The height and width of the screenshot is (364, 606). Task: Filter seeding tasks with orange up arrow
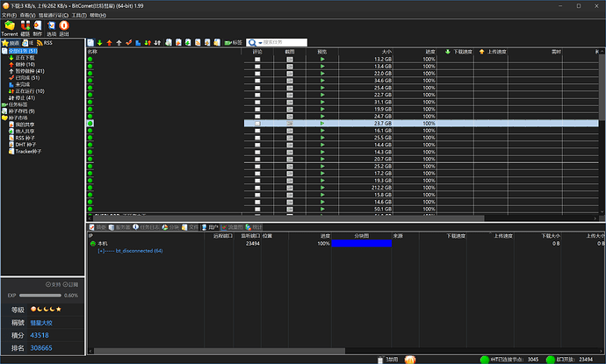click(x=110, y=42)
